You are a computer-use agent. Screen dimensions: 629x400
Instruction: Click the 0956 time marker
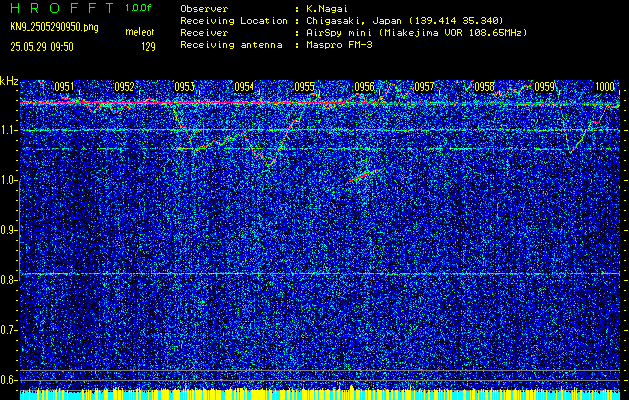364,87
